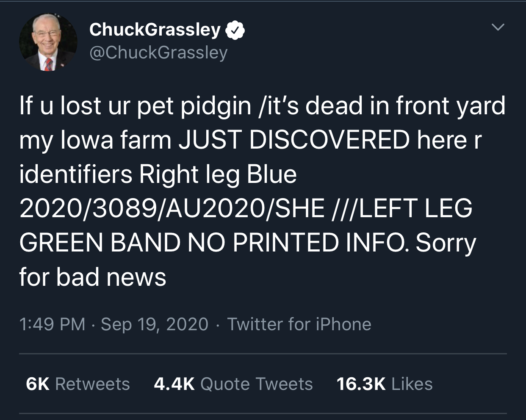Click the 1:49 PM timestamp
The height and width of the screenshot is (420, 526).
[x=52, y=324]
